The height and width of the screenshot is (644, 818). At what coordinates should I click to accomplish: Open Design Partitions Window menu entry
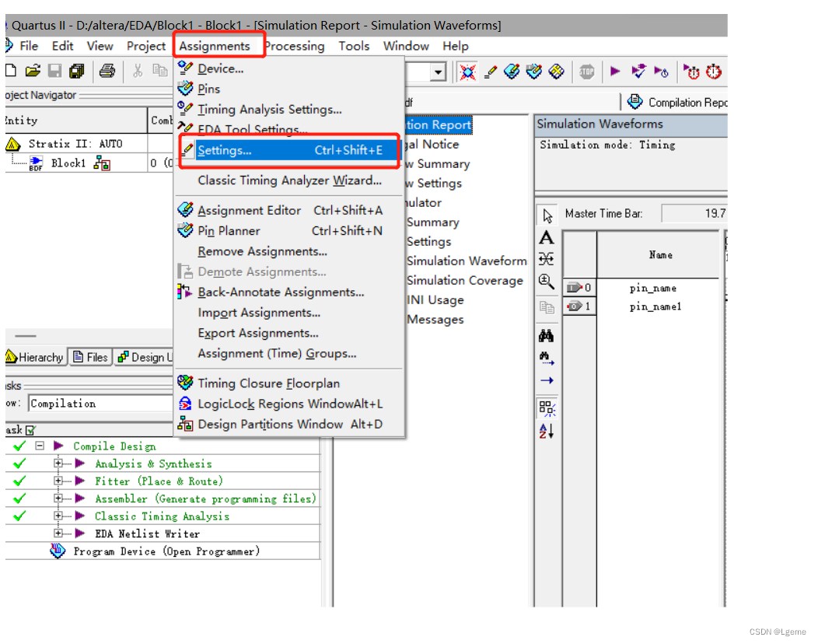click(289, 425)
